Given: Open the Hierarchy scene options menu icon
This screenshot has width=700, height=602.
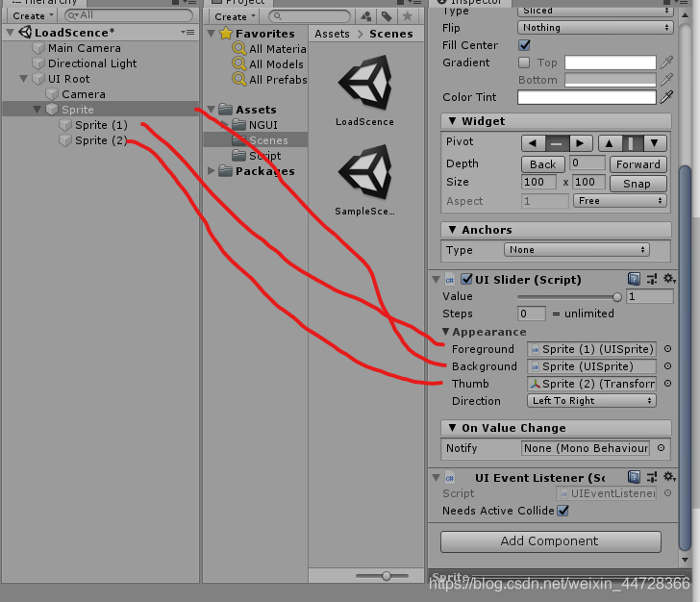Looking at the screenshot, I should [187, 32].
